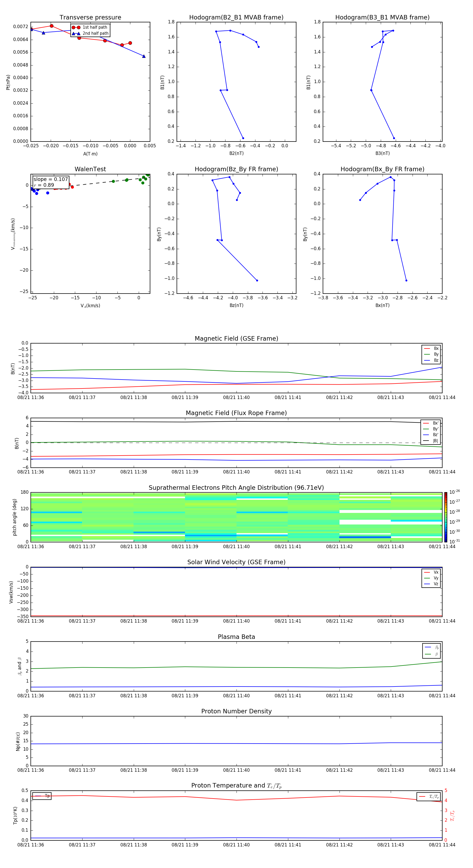
Task: Select the "Proton Temperature and Te/Tp" title
Action: (236, 786)
